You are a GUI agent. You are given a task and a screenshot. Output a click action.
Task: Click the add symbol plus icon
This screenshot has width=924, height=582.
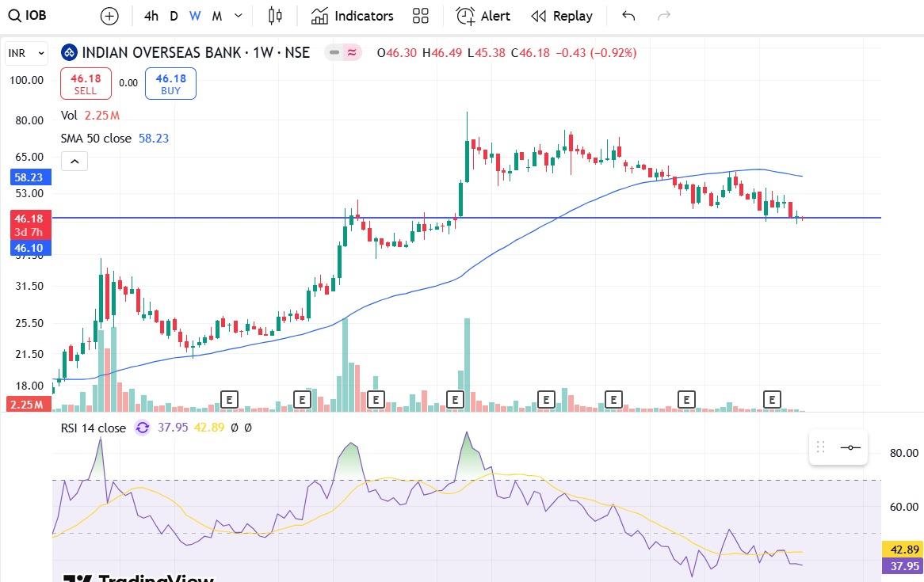(109, 16)
